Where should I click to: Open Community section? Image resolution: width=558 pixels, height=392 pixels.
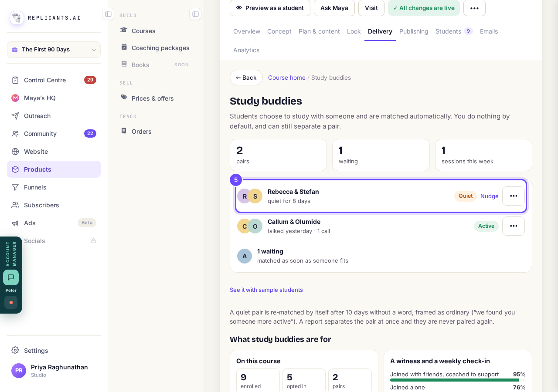click(x=54, y=134)
